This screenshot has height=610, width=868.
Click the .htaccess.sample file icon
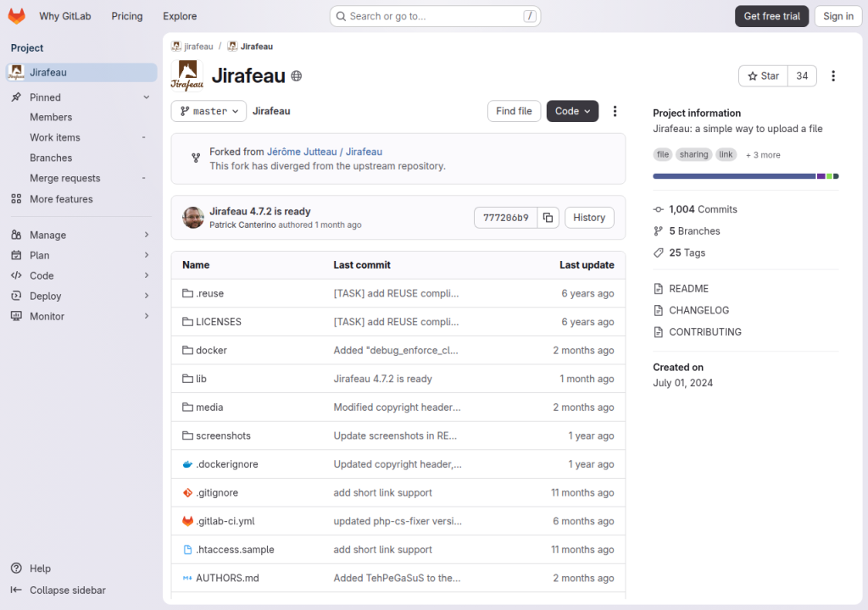pyautogui.click(x=187, y=550)
